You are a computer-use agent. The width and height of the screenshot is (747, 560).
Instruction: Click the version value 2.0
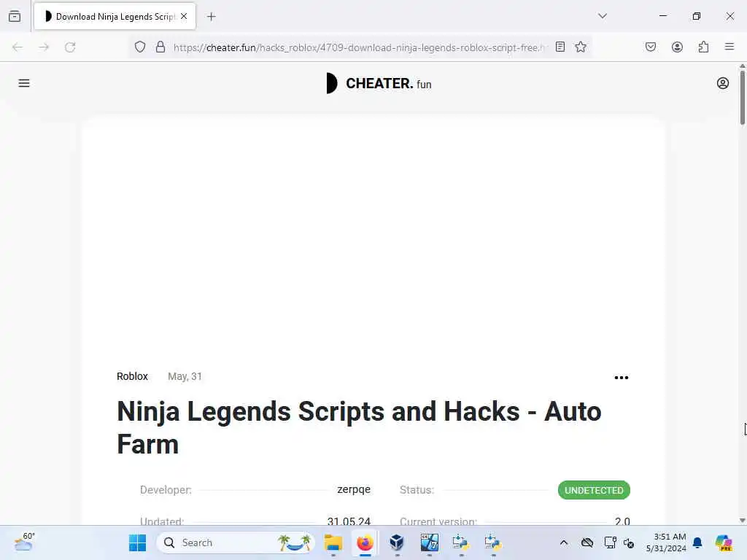[x=622, y=521]
